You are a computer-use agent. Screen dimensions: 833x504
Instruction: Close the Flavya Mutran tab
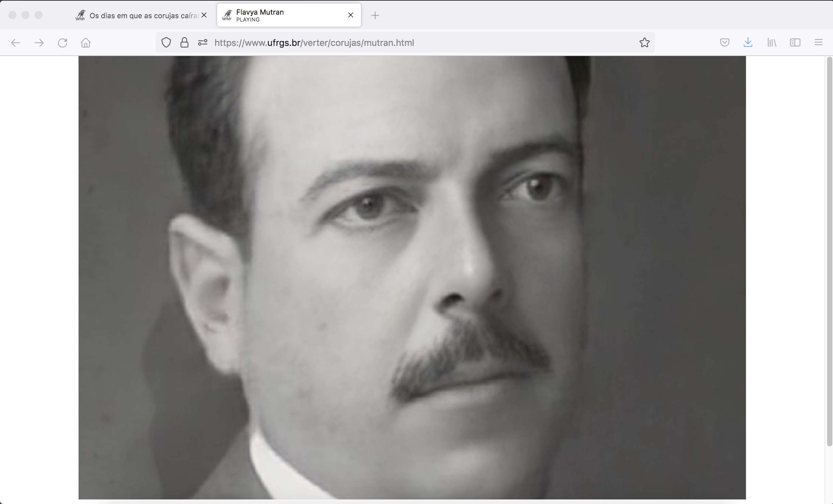[351, 15]
